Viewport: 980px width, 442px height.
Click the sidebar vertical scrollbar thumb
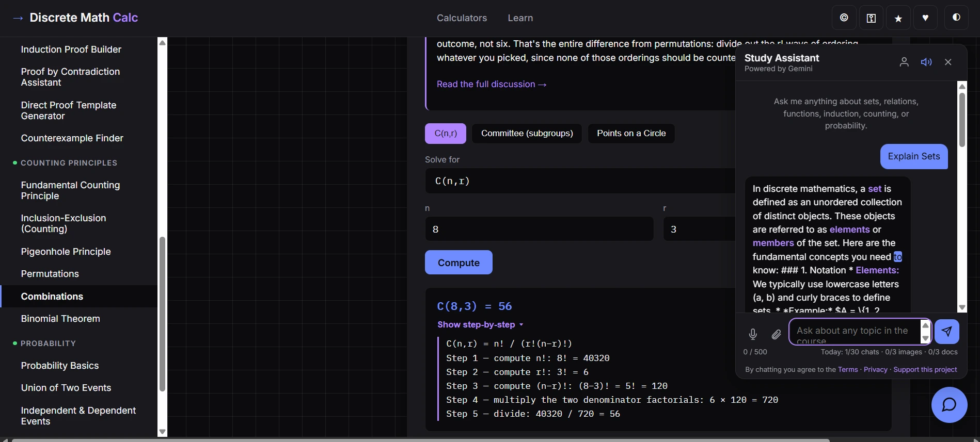tap(163, 314)
